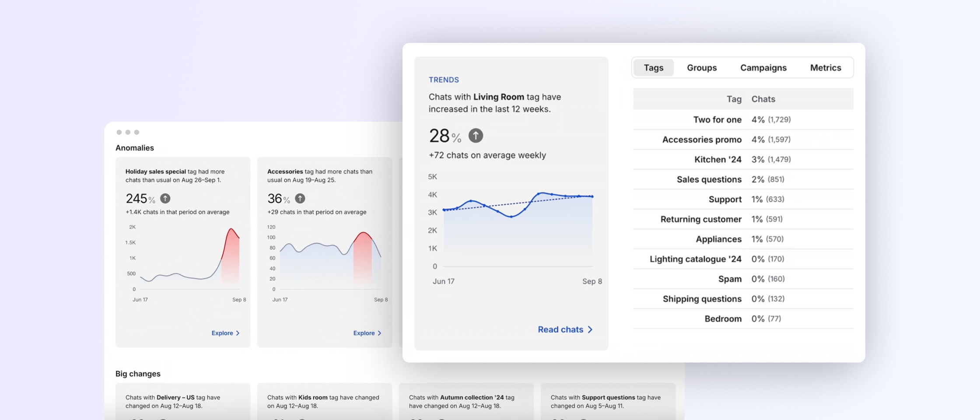This screenshot has height=420, width=980.
Task: Click the Read chats link
Action: [560, 329]
